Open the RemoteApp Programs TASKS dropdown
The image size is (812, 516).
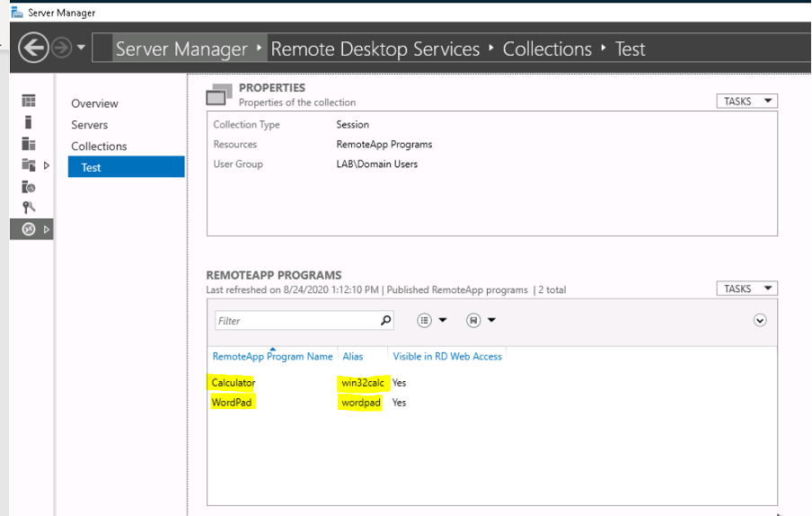(x=746, y=289)
